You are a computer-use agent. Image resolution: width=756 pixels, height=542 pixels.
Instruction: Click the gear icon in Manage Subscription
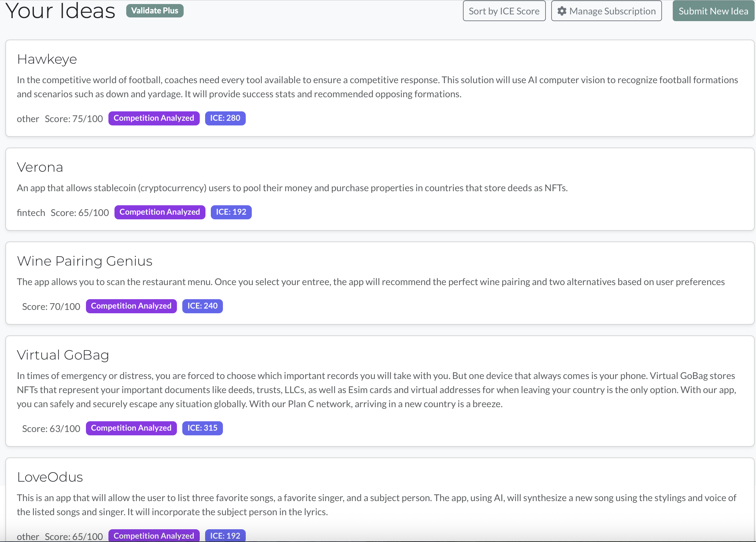click(x=562, y=11)
